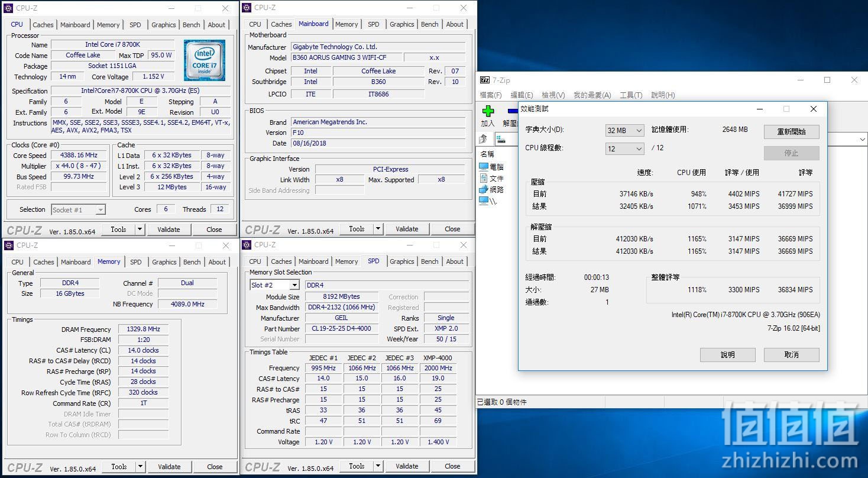Open the 編輯(E) menu in 7-Zip

click(x=522, y=95)
